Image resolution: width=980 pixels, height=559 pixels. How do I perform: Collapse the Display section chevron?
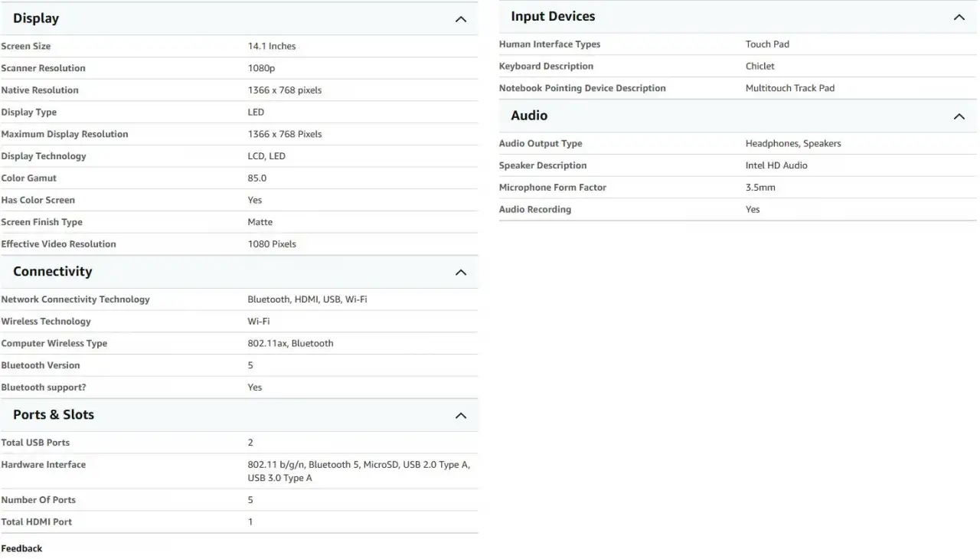[x=461, y=19]
